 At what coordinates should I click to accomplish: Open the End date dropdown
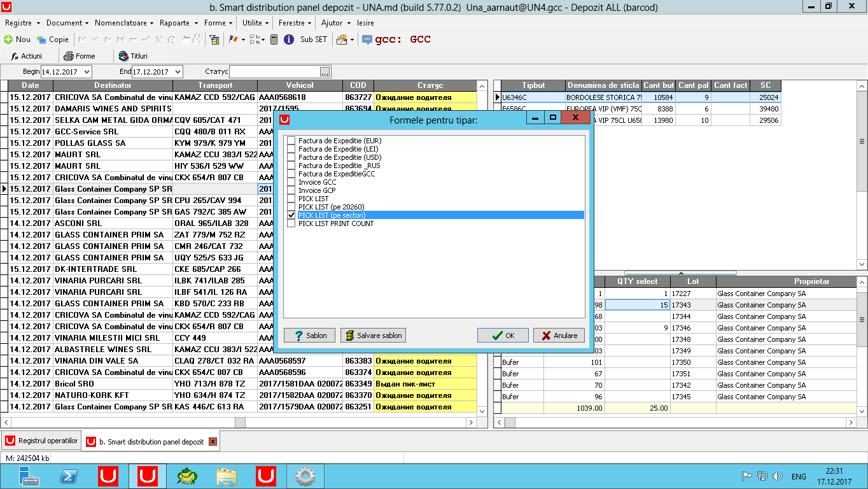[x=178, y=72]
